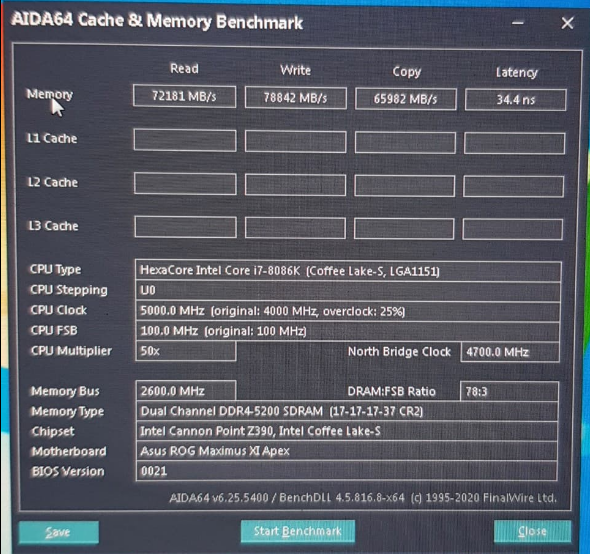Image resolution: width=590 pixels, height=554 pixels.
Task: Select the Memory Latency value 34.4 ns
Action: 515,100
